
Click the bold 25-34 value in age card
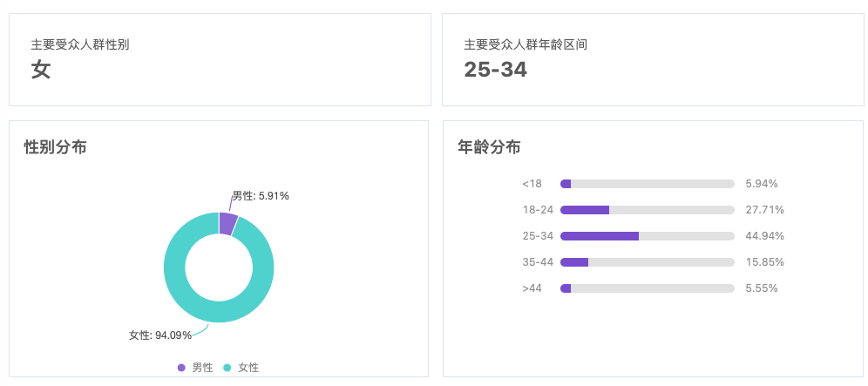pyautogui.click(x=496, y=70)
